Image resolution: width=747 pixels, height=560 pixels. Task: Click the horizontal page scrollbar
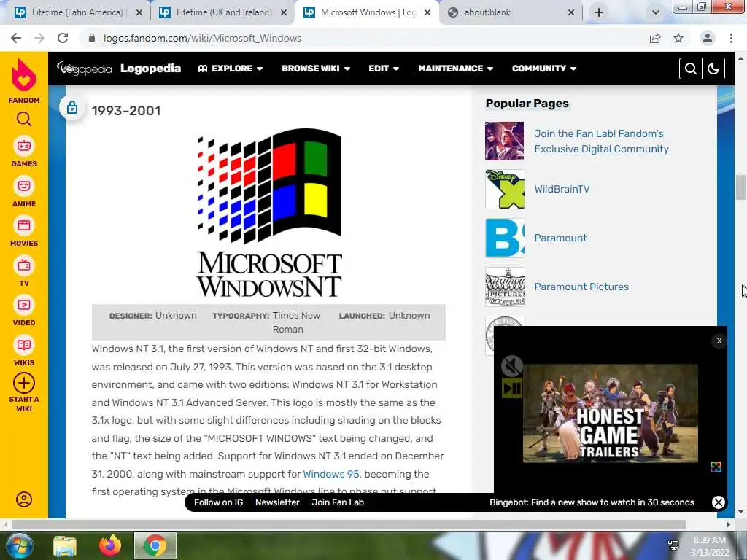(349, 525)
